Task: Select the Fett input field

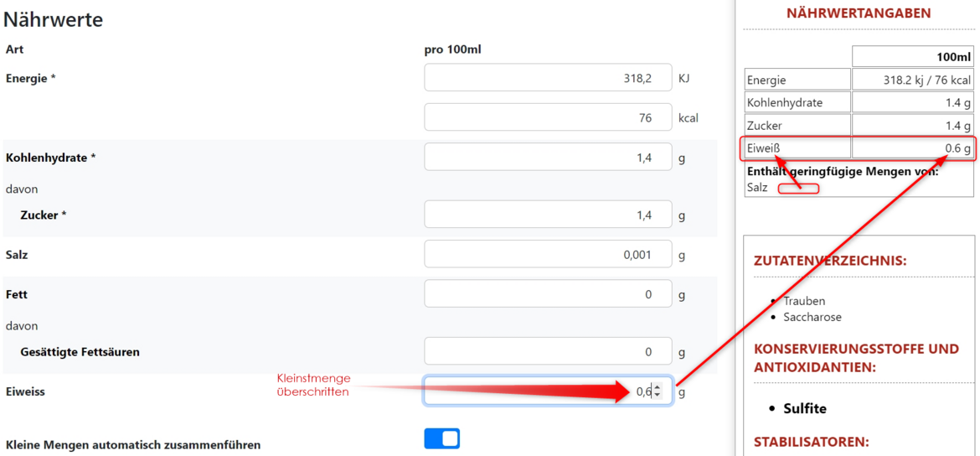Action: tap(548, 293)
